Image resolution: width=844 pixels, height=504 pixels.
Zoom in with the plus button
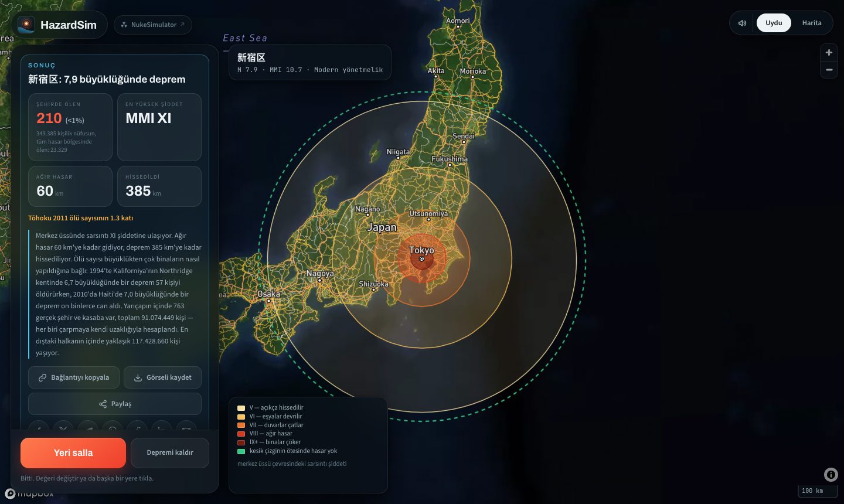(x=829, y=53)
